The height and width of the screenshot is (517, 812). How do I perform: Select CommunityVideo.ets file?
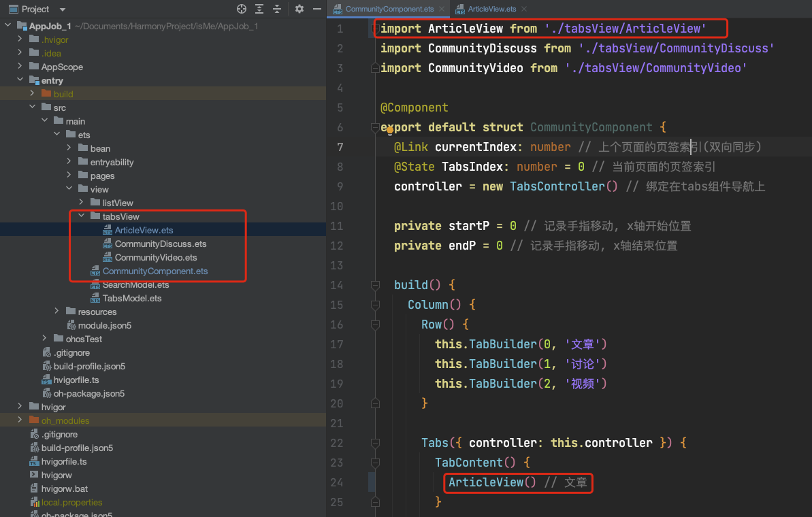pos(156,257)
